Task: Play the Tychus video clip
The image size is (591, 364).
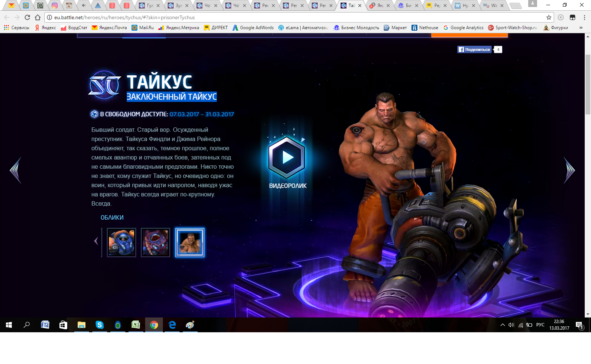Action: pyautogui.click(x=287, y=158)
